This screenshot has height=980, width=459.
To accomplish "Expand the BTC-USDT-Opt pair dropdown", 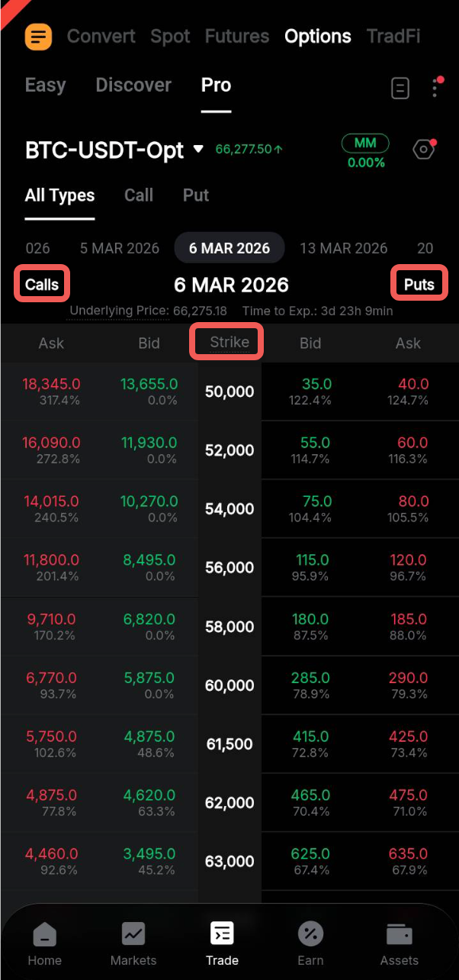I will 199,149.
